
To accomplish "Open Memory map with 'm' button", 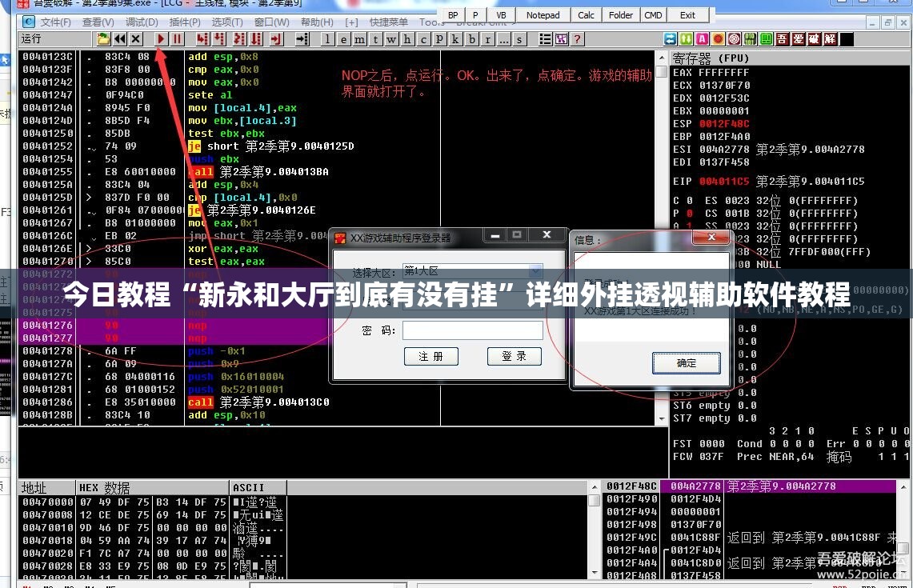I will point(359,39).
